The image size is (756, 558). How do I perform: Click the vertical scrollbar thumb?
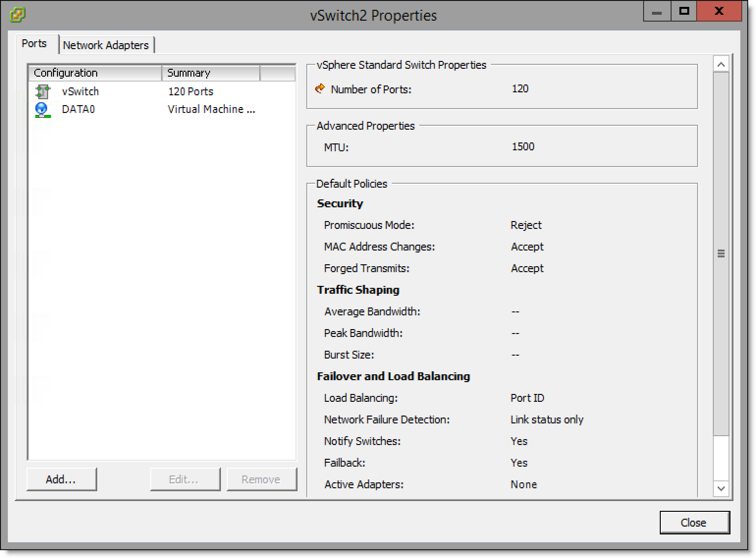[x=721, y=253]
